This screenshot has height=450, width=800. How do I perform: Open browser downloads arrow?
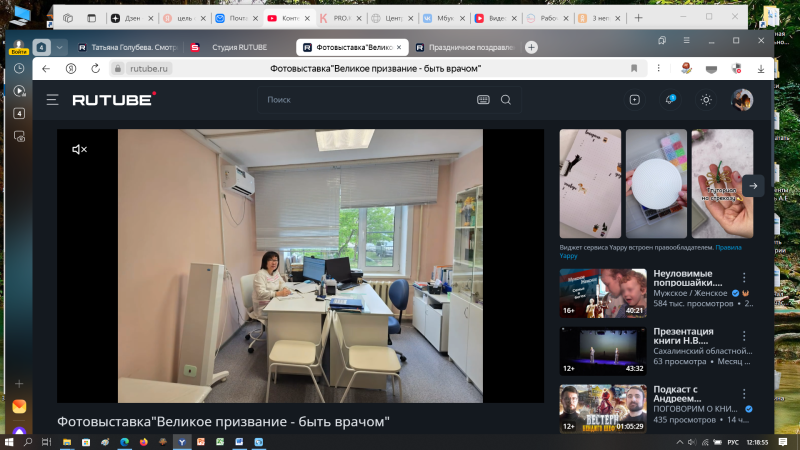(761, 69)
